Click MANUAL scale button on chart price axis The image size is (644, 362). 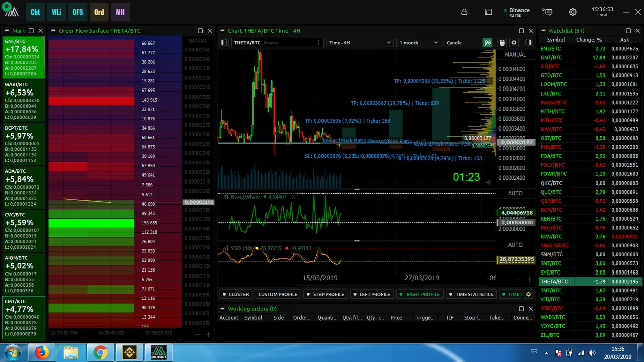coord(515,54)
